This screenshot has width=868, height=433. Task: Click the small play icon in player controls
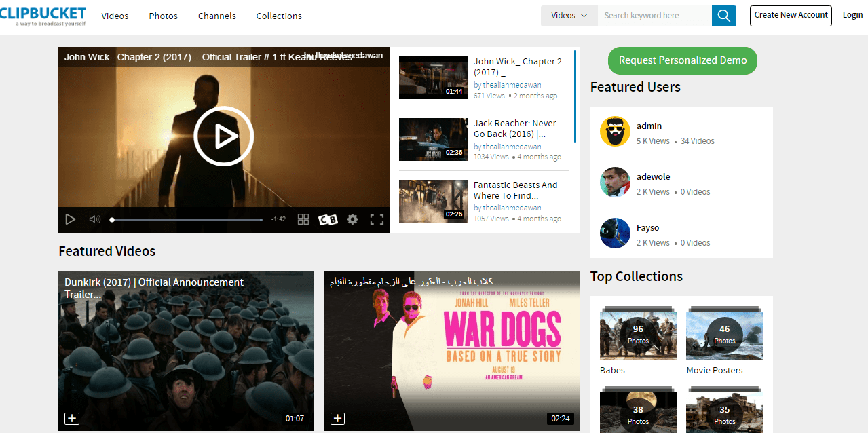click(x=70, y=219)
